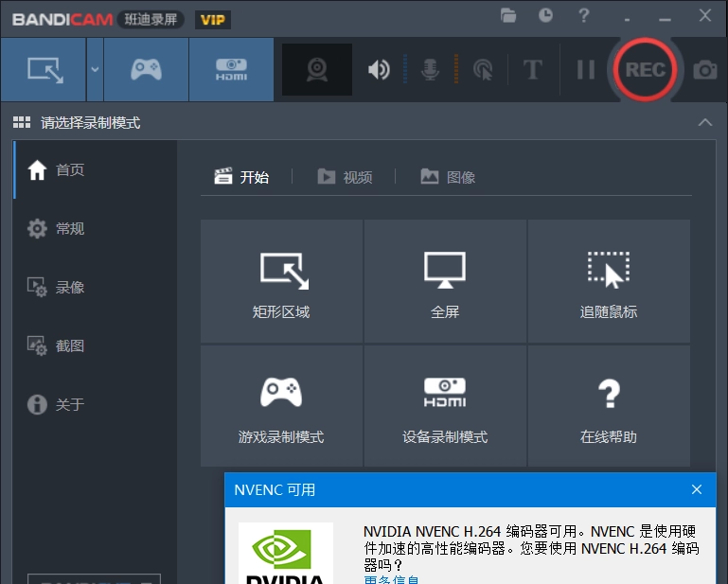Screen dimensions: 728x584
Task: Click the speaker volume level meter
Action: [x=405, y=69]
